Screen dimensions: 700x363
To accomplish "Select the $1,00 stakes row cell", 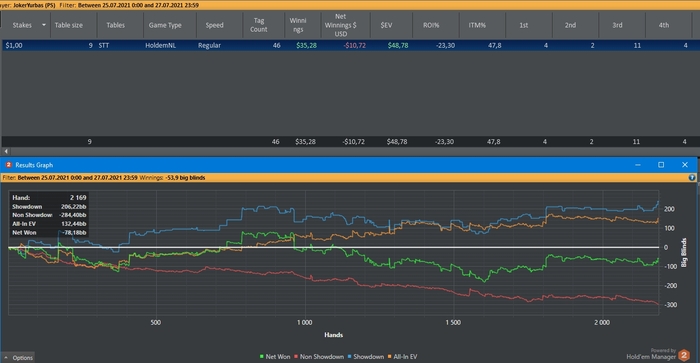I will [14, 45].
